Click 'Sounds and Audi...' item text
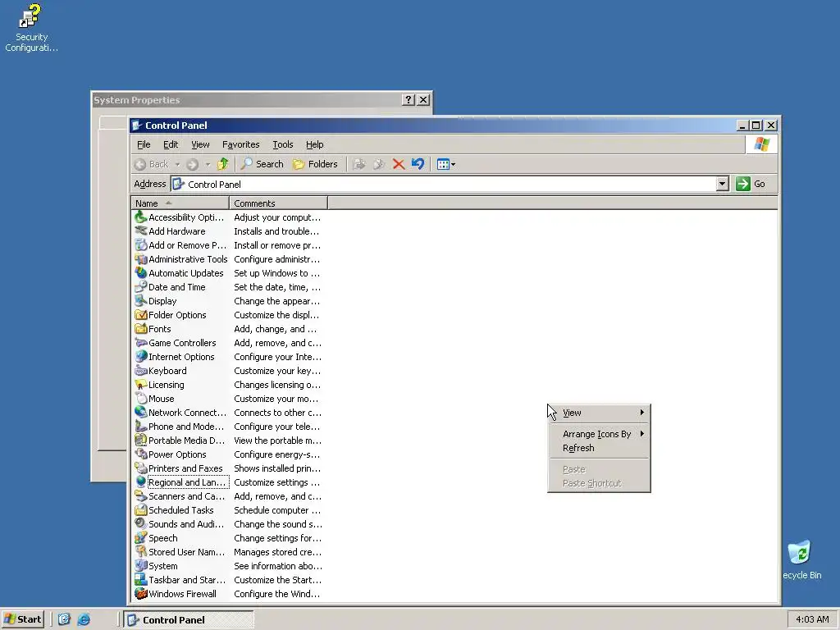 coord(186,524)
